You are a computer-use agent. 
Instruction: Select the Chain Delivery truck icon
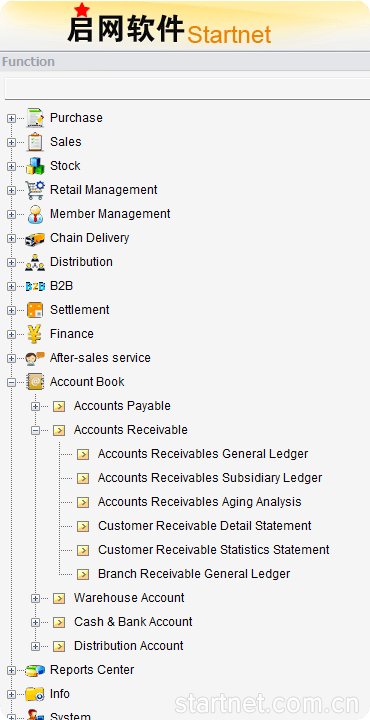pos(35,238)
